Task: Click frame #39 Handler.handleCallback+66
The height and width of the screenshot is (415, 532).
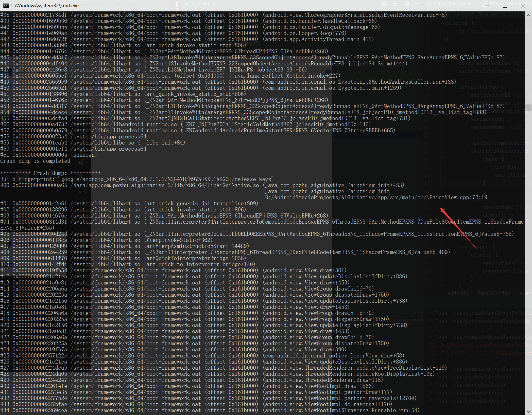Action: [188, 21]
